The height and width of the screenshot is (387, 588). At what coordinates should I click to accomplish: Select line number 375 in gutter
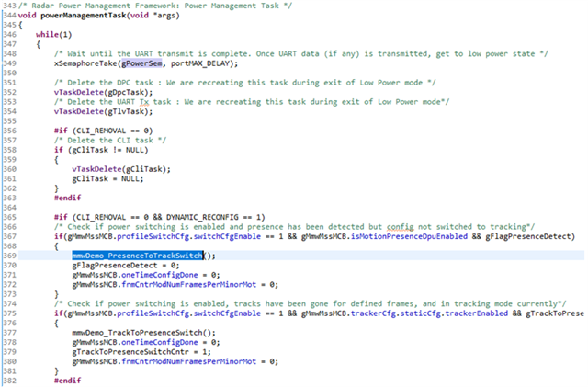pos(9,313)
